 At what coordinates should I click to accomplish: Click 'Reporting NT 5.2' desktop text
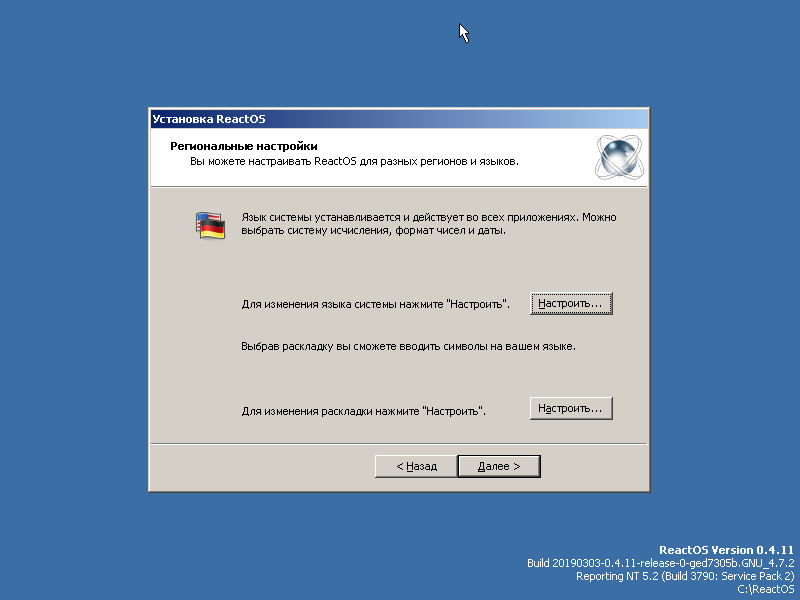[615, 577]
